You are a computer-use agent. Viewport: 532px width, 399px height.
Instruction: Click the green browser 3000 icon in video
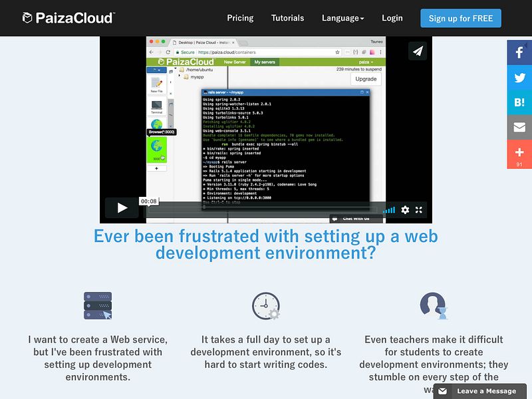click(x=156, y=149)
